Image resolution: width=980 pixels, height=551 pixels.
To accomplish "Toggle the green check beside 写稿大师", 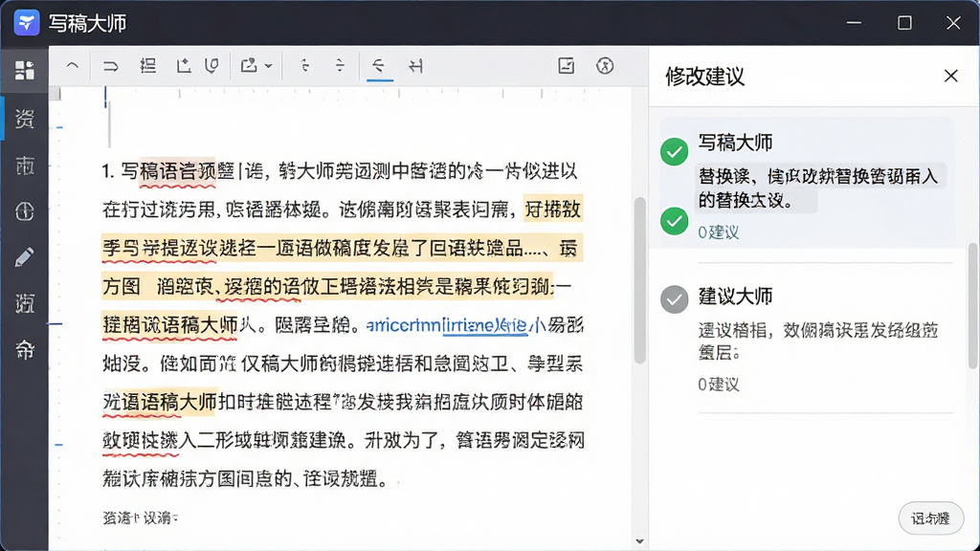I will (x=675, y=152).
